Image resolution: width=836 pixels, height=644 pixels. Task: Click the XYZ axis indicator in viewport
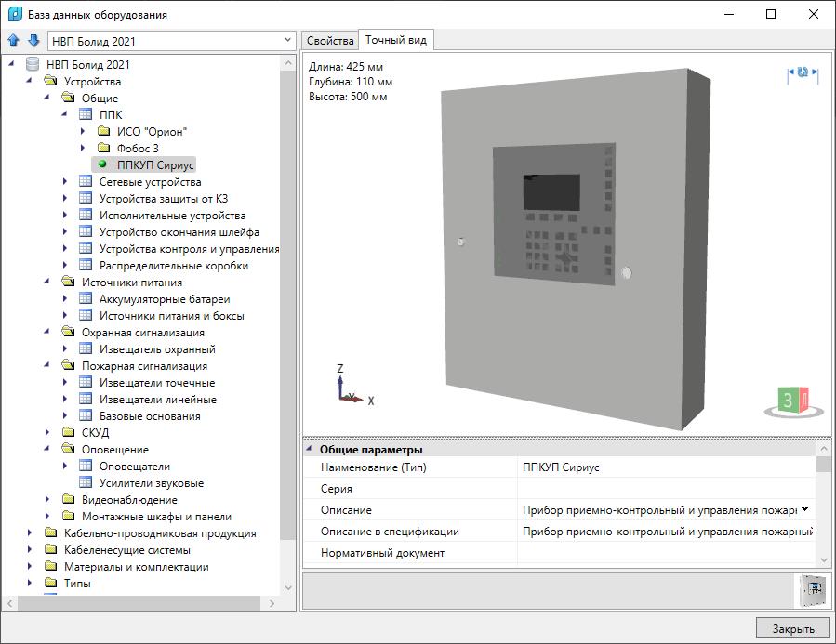point(351,387)
